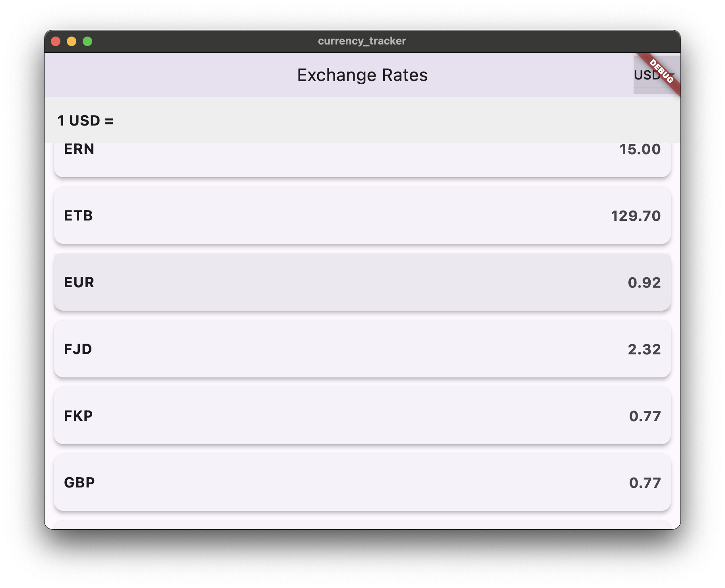Viewport: 725px width, 588px height.
Task: Click the Exchange Rates title
Action: pos(362,75)
